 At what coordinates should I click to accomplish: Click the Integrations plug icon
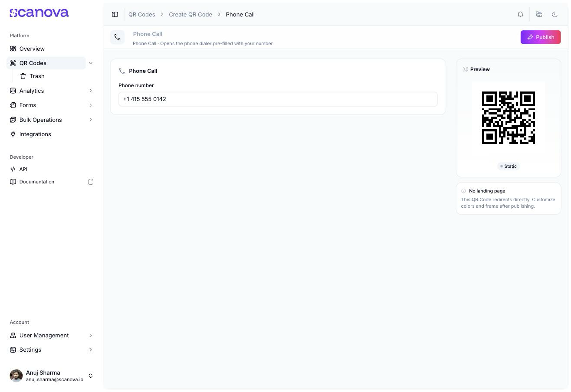13,134
